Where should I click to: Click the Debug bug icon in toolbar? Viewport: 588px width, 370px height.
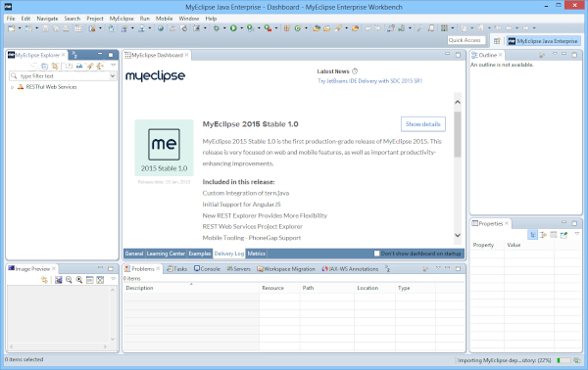coord(217,28)
